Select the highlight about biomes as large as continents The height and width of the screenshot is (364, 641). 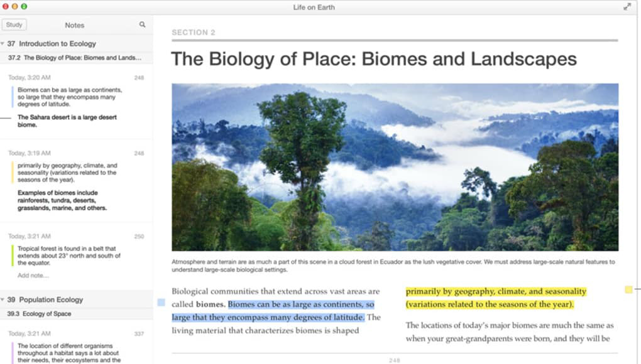70,97
